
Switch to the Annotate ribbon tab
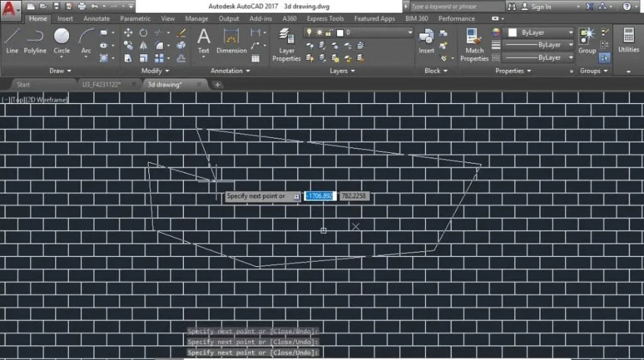[x=96, y=18]
